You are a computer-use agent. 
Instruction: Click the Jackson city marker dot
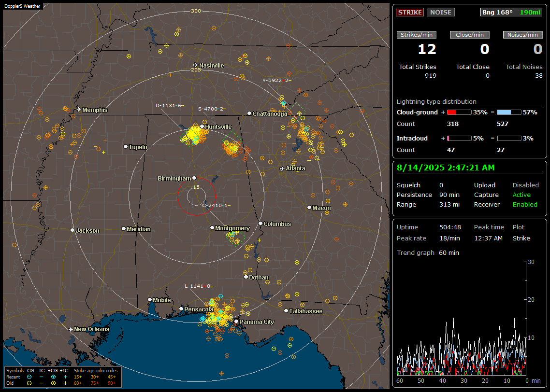pos(72,230)
